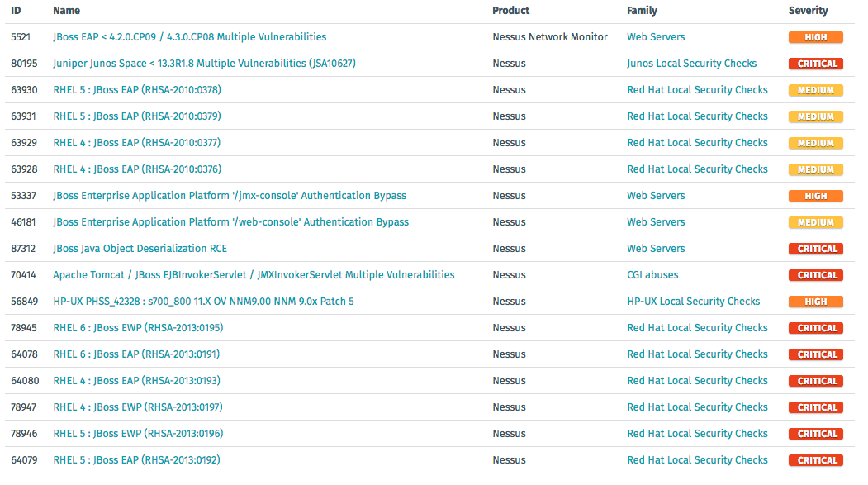Open the CGI abuses family link
Viewport: 868px width, 485px height.
(652, 275)
